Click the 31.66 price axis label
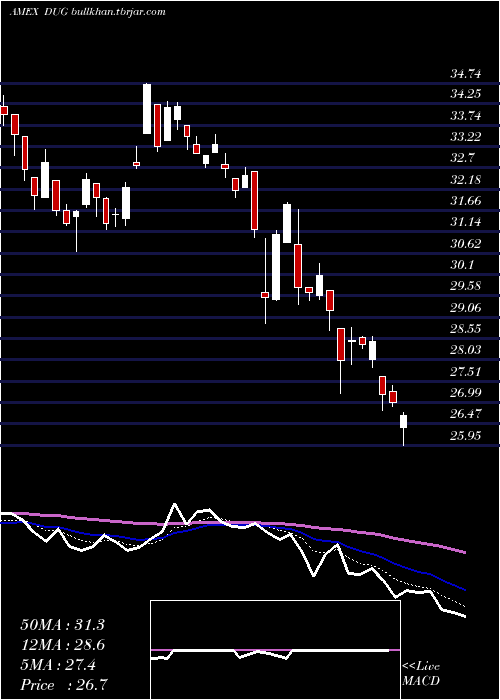 465,201
